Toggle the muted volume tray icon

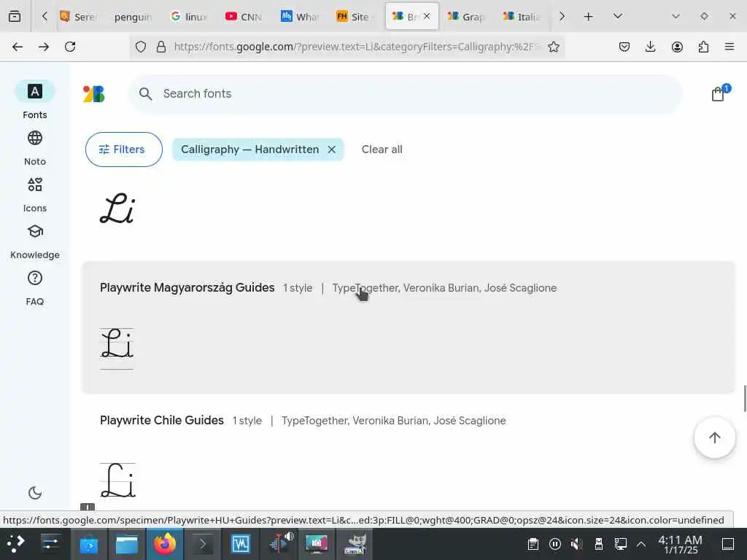click(576, 544)
